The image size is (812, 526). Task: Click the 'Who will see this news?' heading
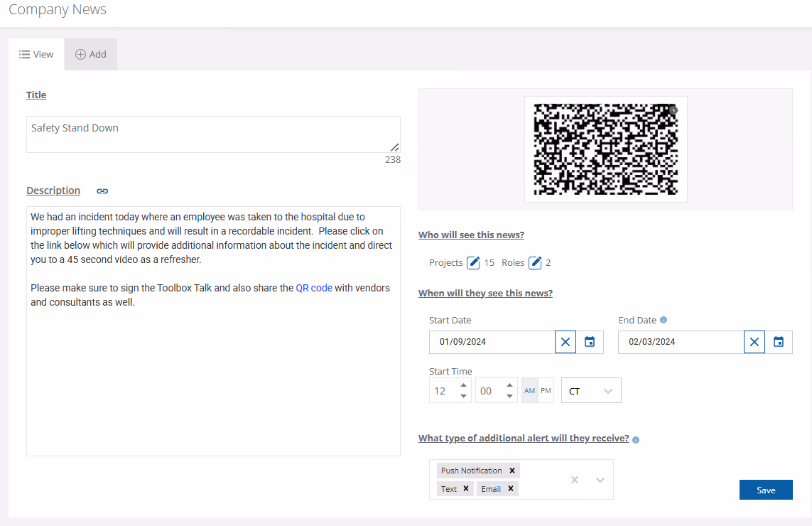pyautogui.click(x=471, y=235)
